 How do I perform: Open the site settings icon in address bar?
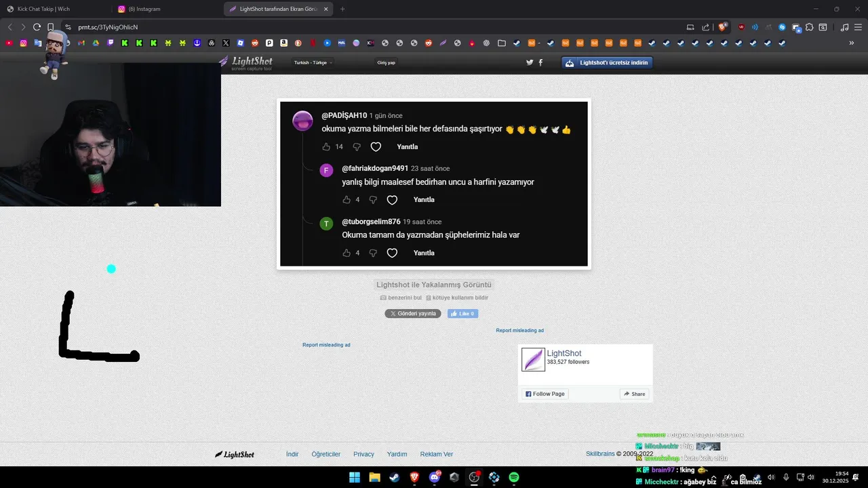(x=68, y=27)
